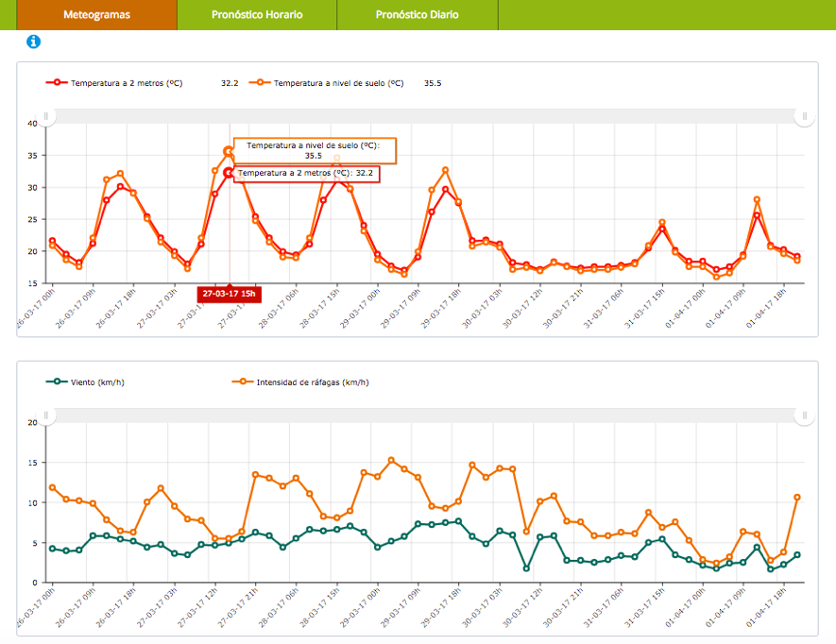Grab the right handle of the temperature chart scrollbar
The width and height of the screenshot is (836, 644).
805,116
